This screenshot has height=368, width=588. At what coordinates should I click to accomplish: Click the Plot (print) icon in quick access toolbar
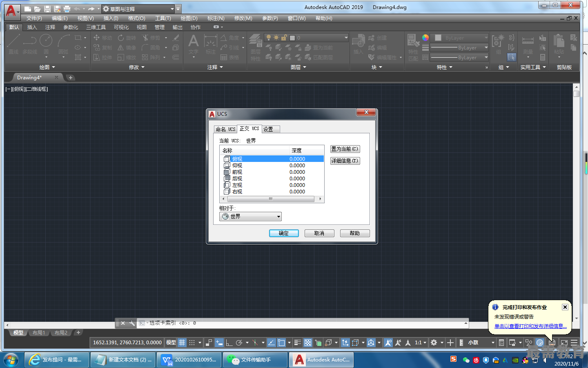pyautogui.click(x=67, y=9)
